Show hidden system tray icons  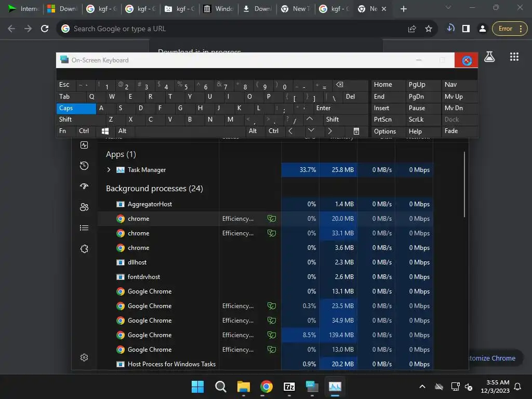(x=422, y=387)
